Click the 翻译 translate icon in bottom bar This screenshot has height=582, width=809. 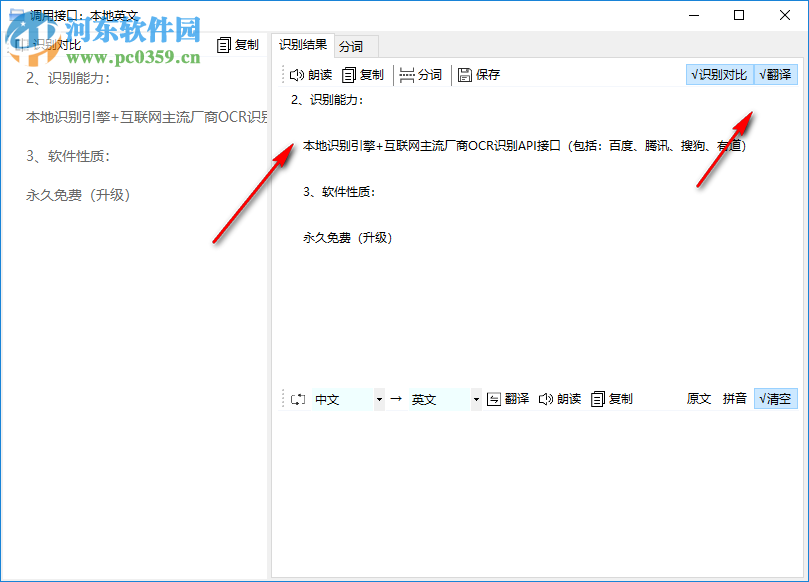tap(495, 399)
